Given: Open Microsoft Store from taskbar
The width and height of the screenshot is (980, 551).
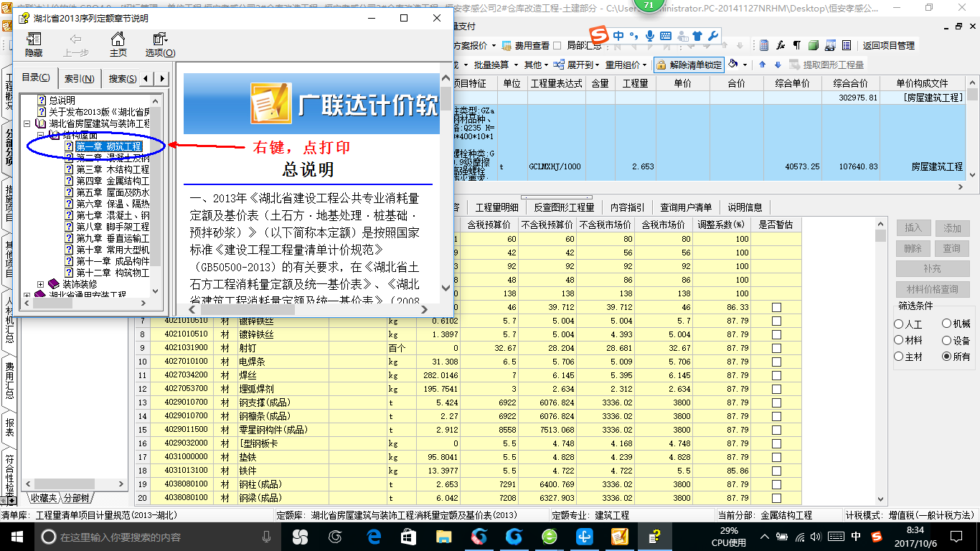Looking at the screenshot, I should click(x=408, y=537).
